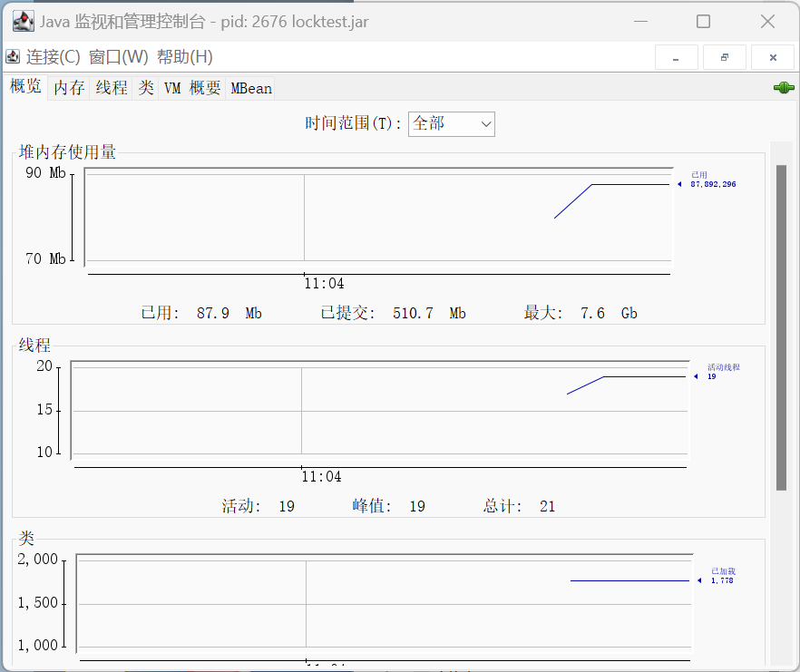Click the Java icon in title bar
The image size is (800, 672).
(23, 22)
